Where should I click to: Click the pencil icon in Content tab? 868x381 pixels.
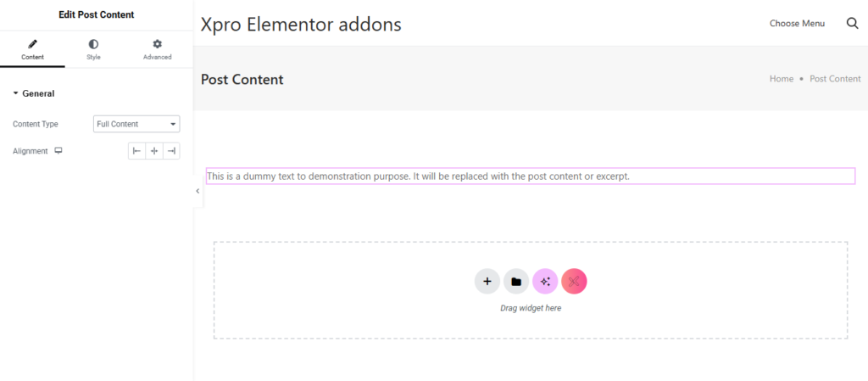pos(32,43)
